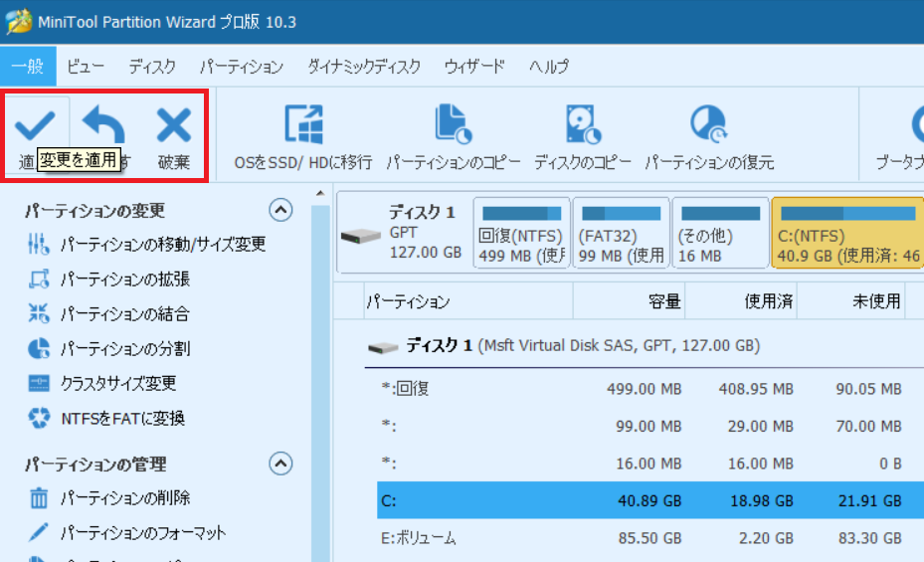The image size is (924, 562).
Task: Select NTFSをFATに変換 action
Action: pyautogui.click(x=106, y=418)
